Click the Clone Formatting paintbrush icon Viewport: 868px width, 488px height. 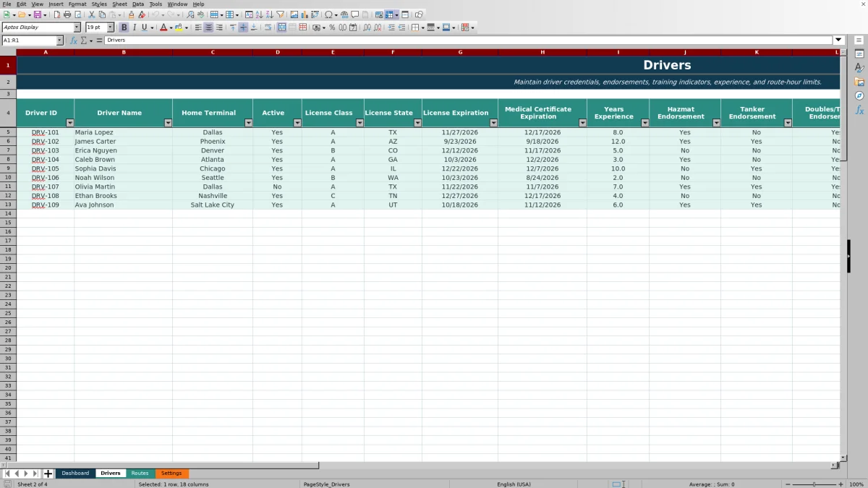(x=131, y=14)
